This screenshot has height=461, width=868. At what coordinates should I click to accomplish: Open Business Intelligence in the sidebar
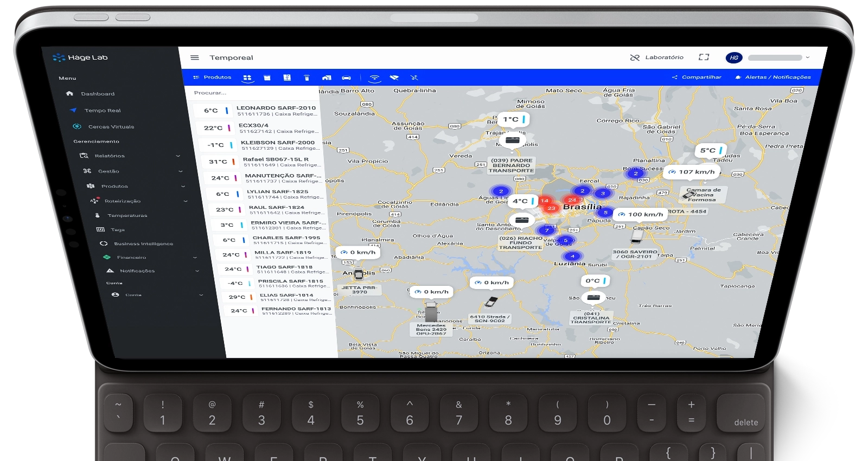144,244
